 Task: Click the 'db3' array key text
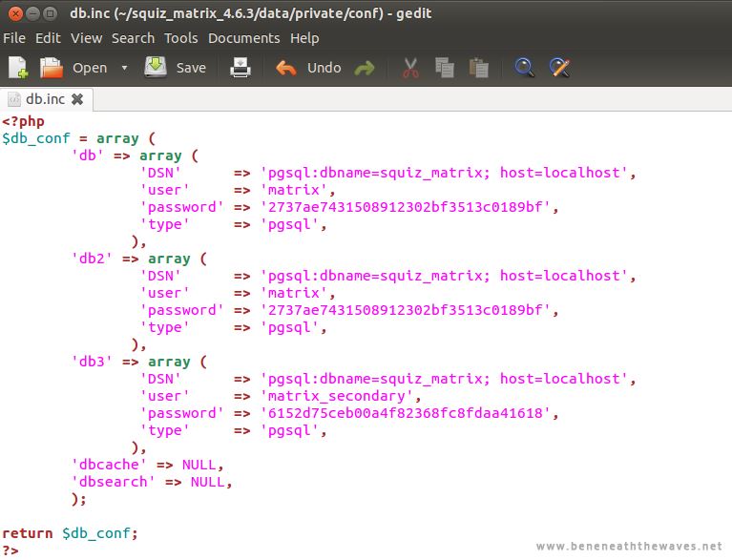pos(92,362)
